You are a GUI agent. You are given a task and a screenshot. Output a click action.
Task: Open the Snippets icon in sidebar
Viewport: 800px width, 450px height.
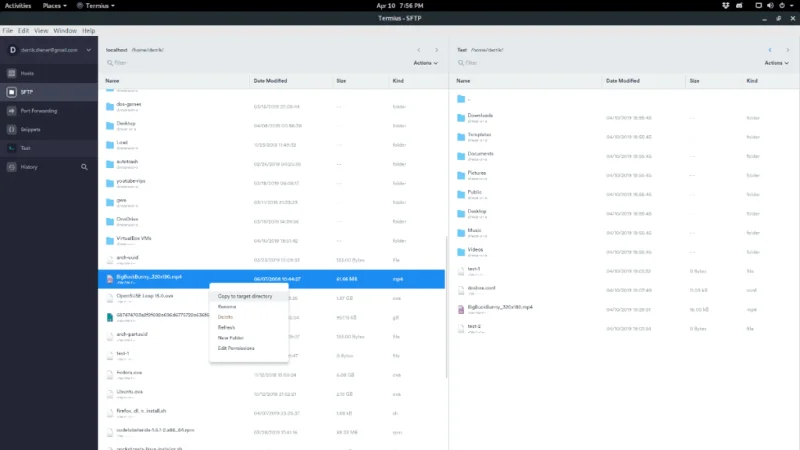point(12,130)
